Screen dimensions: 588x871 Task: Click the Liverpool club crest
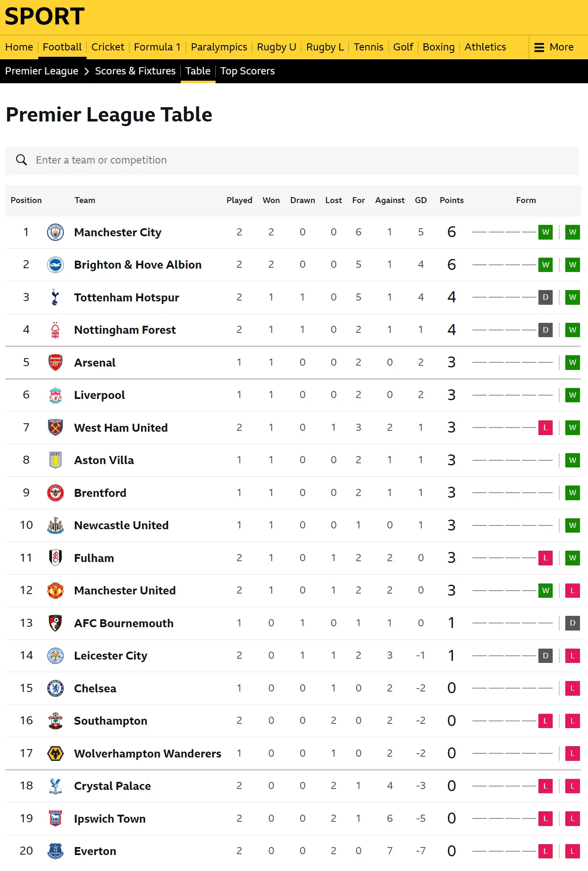tap(55, 395)
